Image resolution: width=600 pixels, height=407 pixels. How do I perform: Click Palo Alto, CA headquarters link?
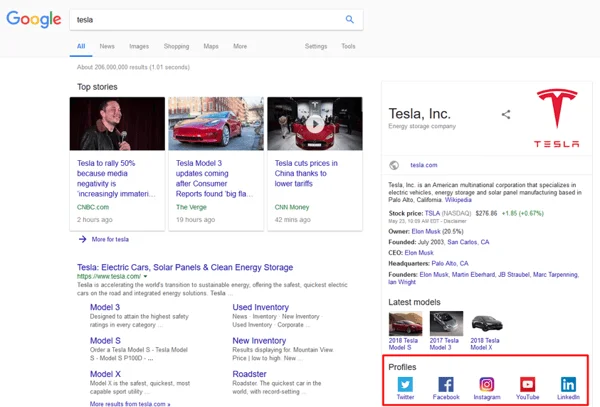pos(450,264)
